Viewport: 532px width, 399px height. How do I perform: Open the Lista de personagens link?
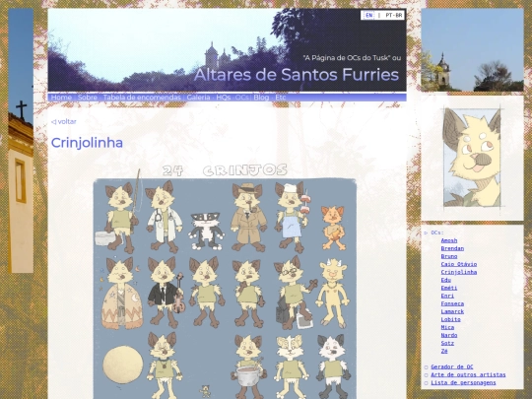coord(463,382)
